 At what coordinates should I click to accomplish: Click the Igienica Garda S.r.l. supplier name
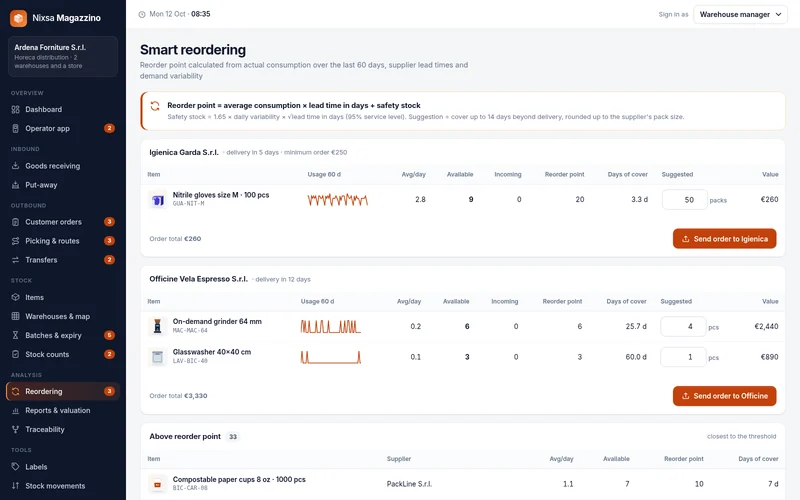(x=184, y=152)
